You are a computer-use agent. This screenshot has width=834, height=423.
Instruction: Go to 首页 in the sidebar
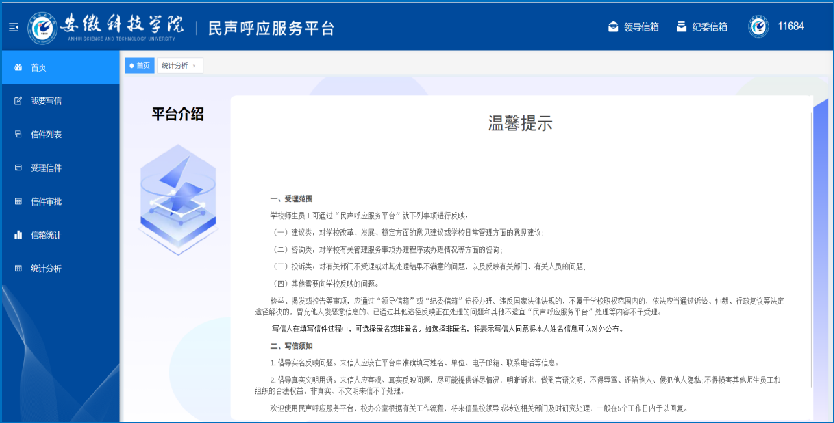tap(38, 67)
